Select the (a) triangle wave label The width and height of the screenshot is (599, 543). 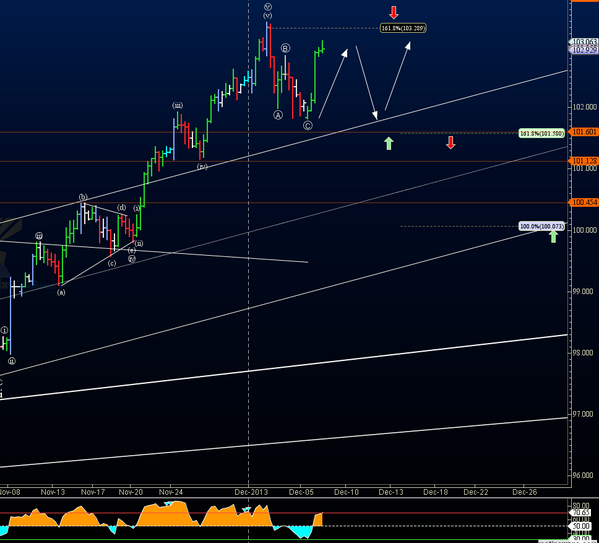pos(61,292)
